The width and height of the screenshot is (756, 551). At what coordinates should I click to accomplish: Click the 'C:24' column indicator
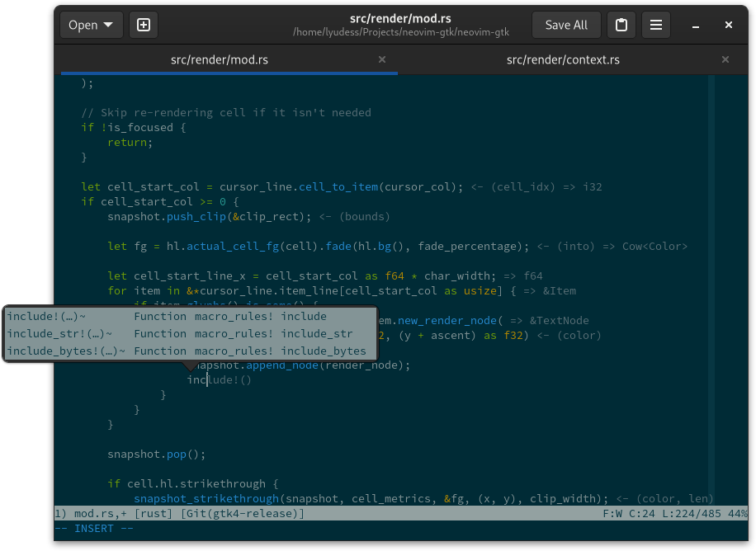[642, 513]
